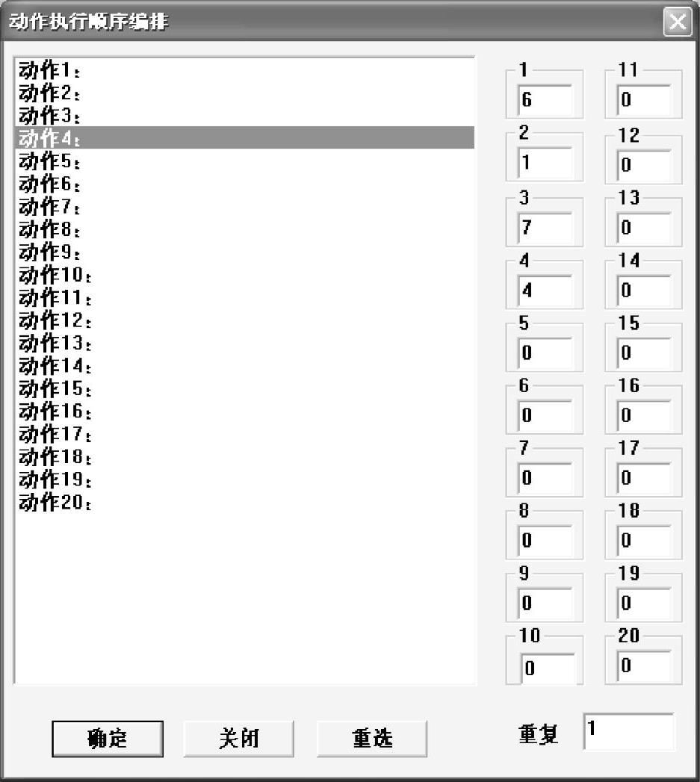Close the 动作执行顺序编排 dialog window

[x=678, y=22]
